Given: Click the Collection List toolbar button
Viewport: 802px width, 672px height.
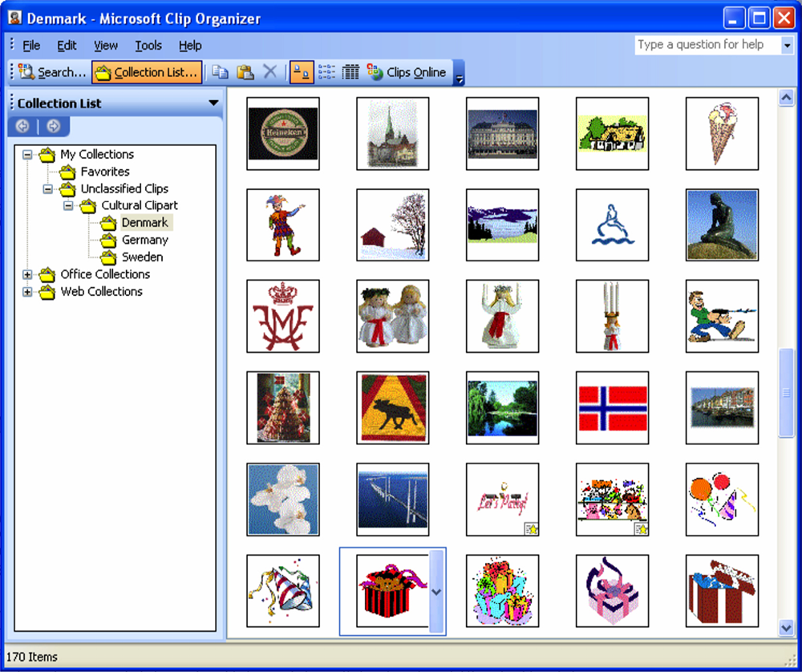Looking at the screenshot, I should [147, 72].
